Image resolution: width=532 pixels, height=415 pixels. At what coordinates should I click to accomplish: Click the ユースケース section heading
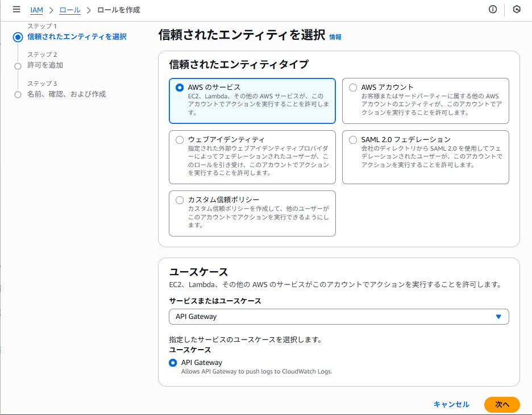click(x=198, y=272)
